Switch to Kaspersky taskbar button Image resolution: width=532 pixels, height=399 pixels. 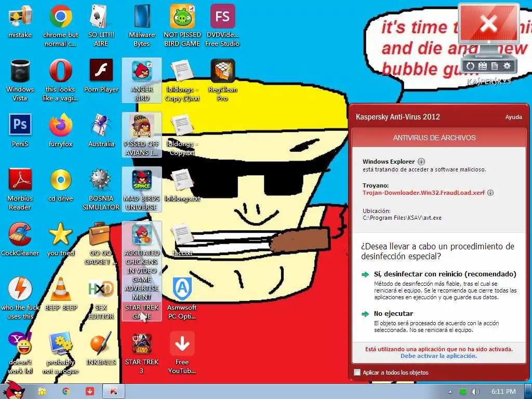tap(114, 392)
